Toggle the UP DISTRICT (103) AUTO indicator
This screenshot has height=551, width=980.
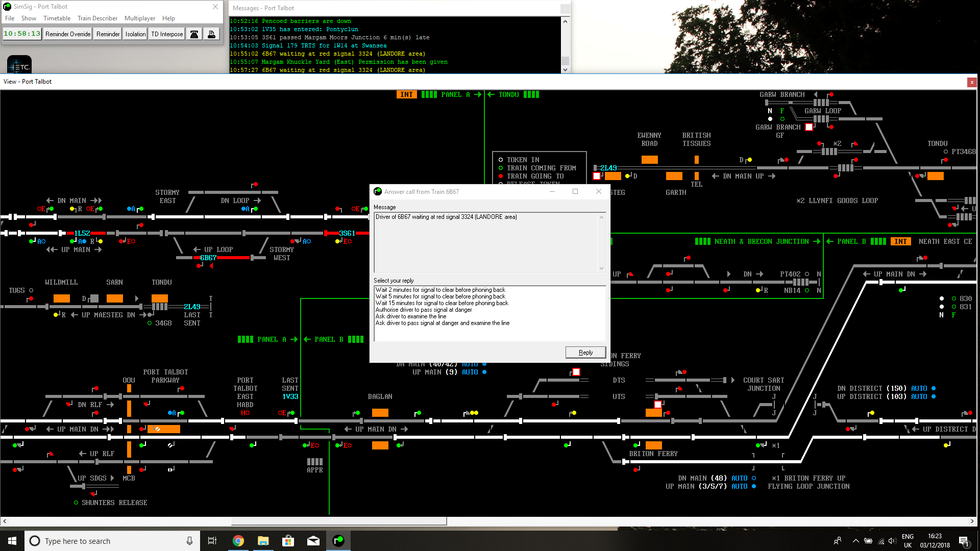[x=933, y=396]
